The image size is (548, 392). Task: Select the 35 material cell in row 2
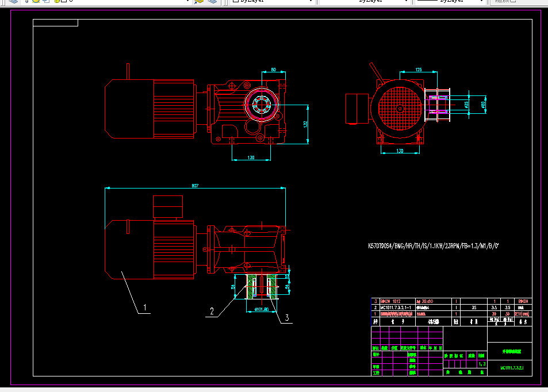click(x=474, y=308)
